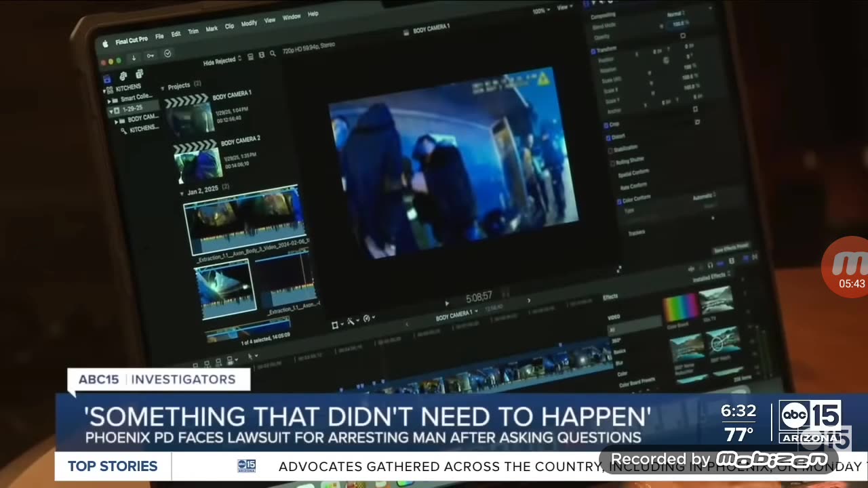The image size is (868, 488).
Task: Click the viewer fullscreen arrows icon
Action: [x=618, y=269]
